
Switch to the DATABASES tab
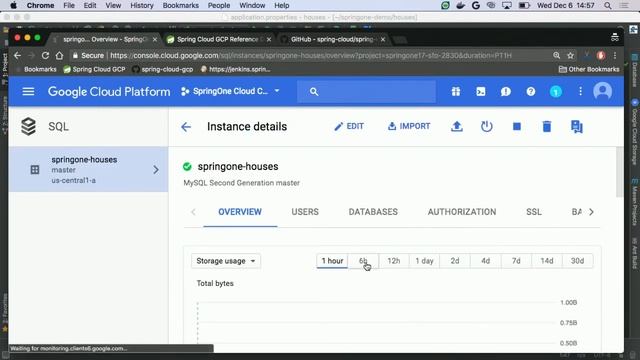coord(373,212)
